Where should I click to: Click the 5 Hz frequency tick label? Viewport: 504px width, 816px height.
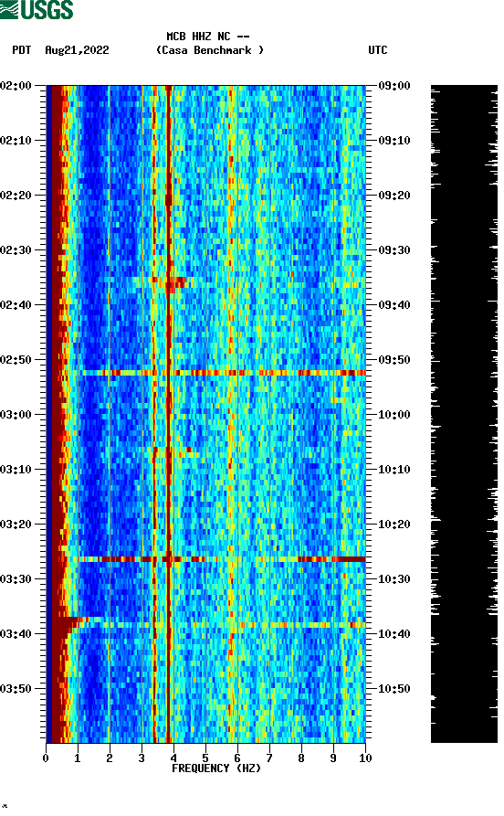(205, 758)
